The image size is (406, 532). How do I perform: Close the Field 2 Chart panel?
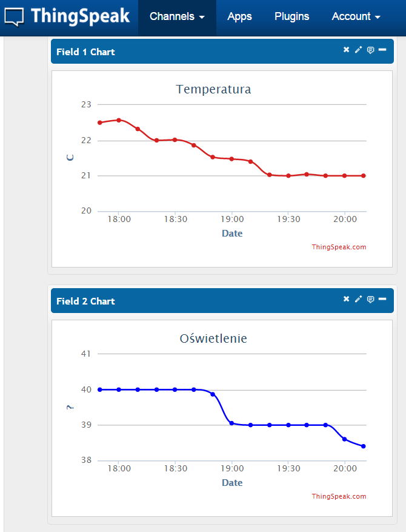pyautogui.click(x=347, y=299)
